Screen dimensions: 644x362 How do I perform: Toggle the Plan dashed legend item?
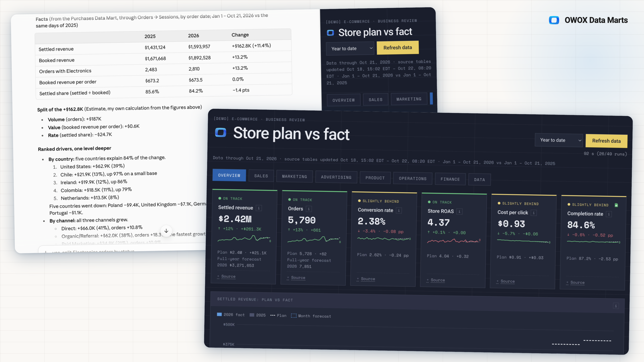(278, 315)
